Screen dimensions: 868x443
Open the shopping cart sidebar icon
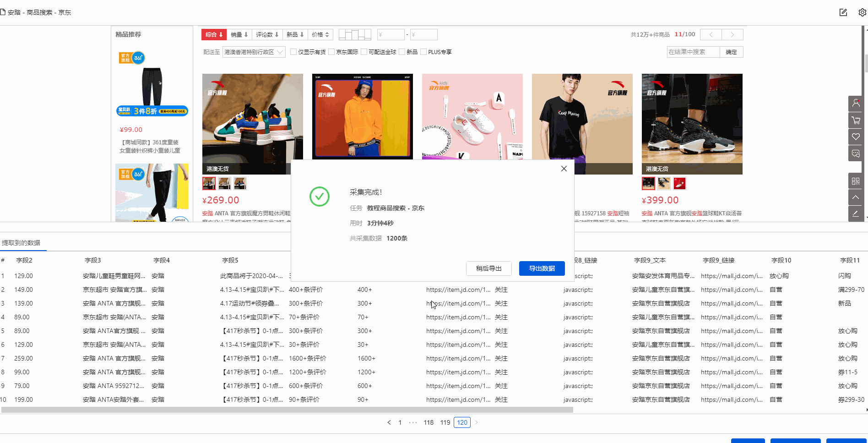click(856, 120)
